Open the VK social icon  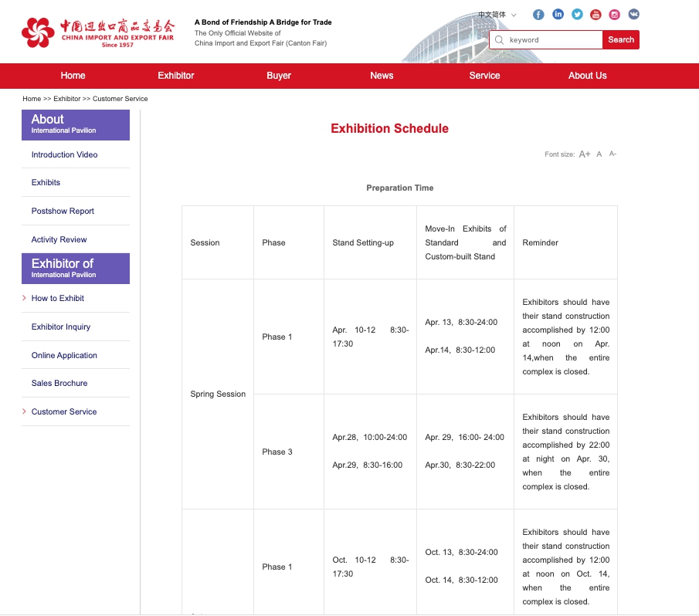pyautogui.click(x=633, y=14)
